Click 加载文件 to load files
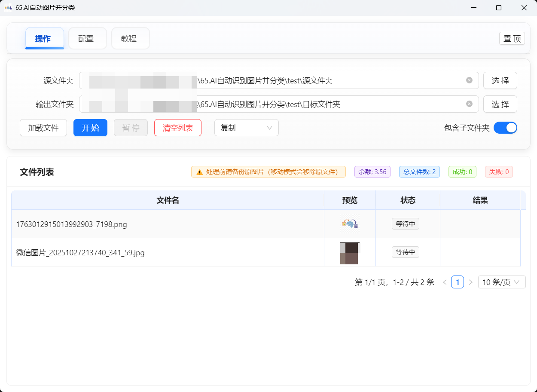The width and height of the screenshot is (537, 392). (43, 128)
